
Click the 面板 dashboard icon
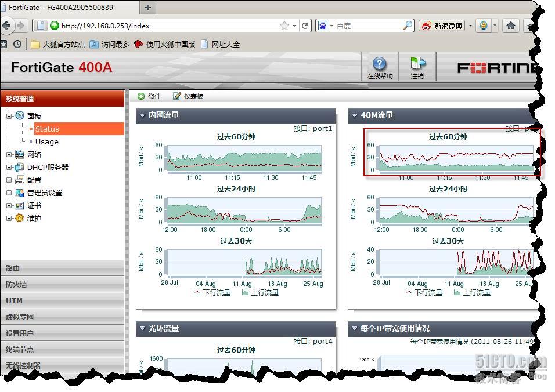click(x=20, y=115)
